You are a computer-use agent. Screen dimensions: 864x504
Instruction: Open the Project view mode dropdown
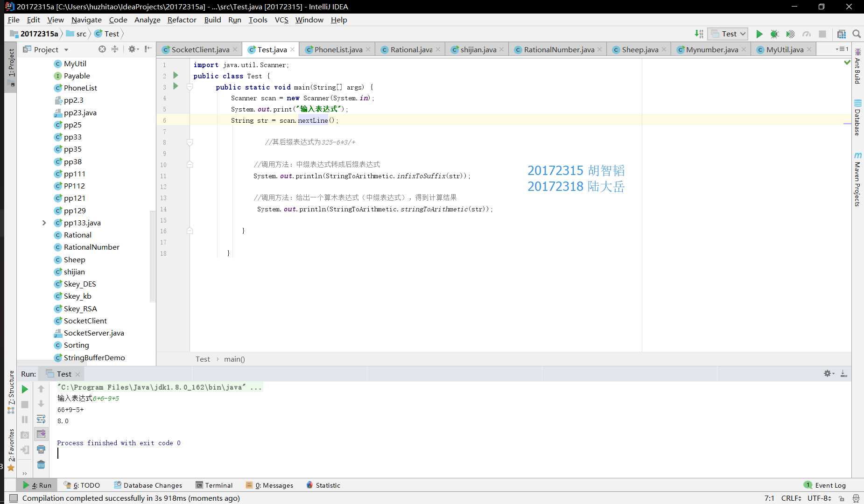66,49
